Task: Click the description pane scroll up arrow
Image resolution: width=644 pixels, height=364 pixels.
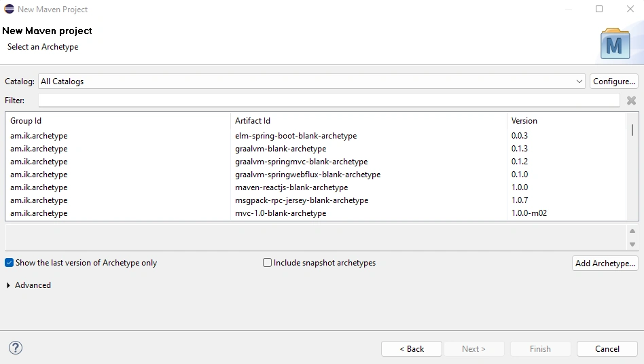Action: 632,231
